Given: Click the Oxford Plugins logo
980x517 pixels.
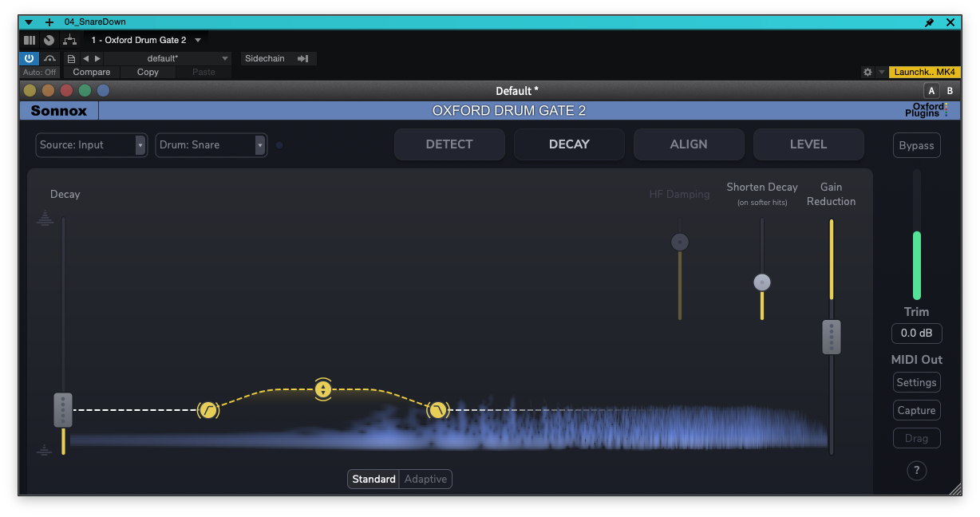Looking at the screenshot, I should (x=927, y=110).
